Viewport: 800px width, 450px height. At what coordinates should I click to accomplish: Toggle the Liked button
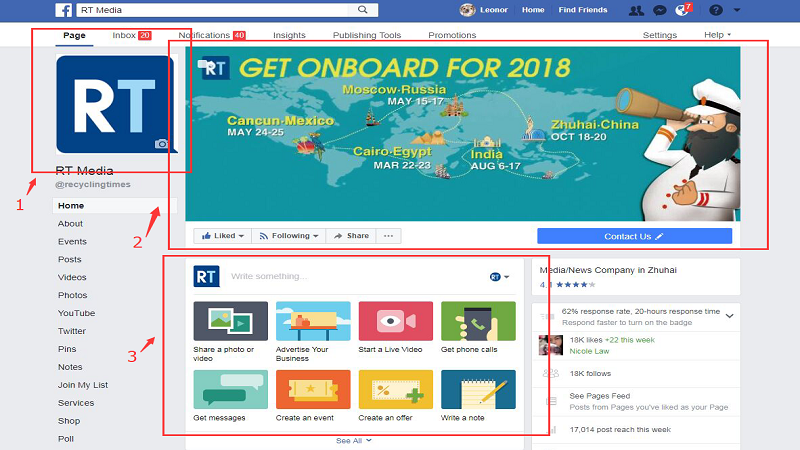pyautogui.click(x=219, y=236)
